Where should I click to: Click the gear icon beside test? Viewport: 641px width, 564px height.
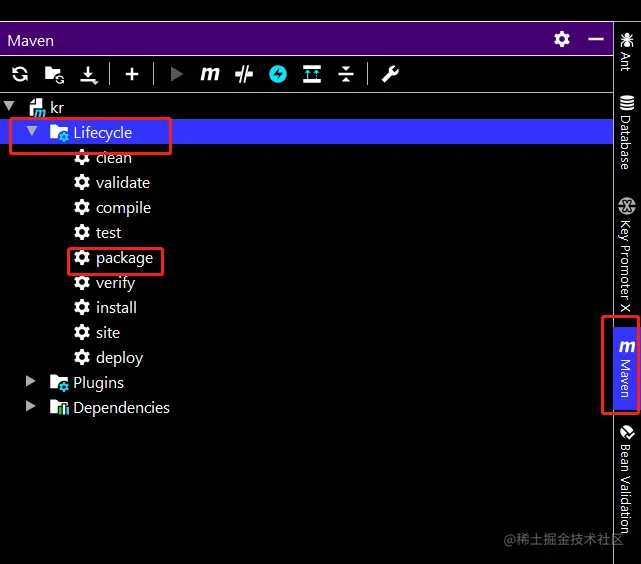click(82, 232)
